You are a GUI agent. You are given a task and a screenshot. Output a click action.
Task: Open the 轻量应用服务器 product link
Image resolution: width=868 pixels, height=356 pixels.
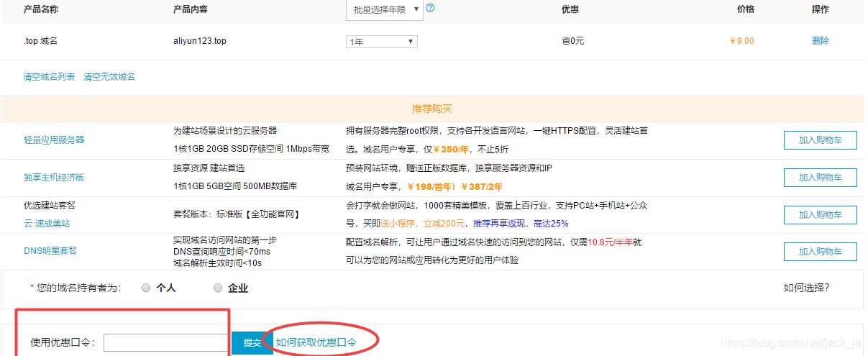pyautogui.click(x=54, y=140)
